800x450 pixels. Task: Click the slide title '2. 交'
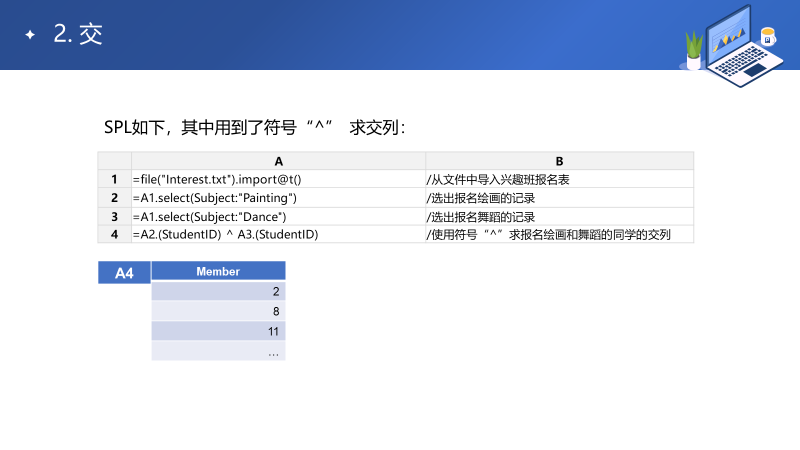78,34
